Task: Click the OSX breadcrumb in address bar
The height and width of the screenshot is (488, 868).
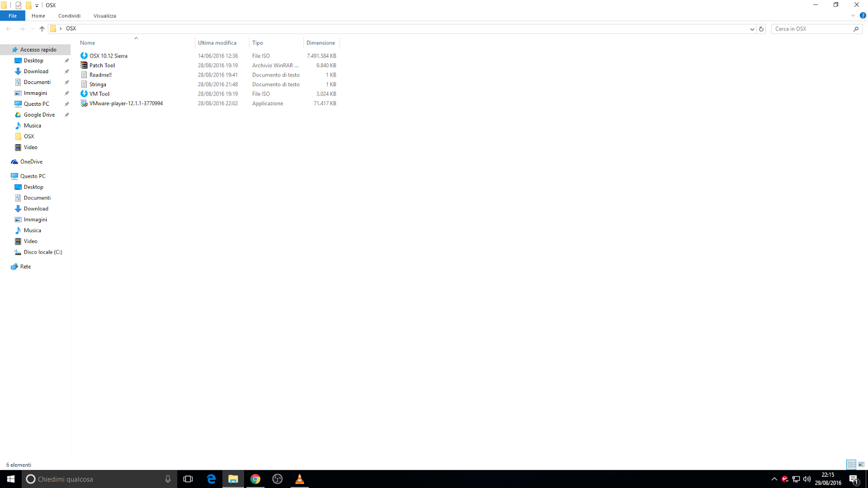Action: tap(71, 29)
